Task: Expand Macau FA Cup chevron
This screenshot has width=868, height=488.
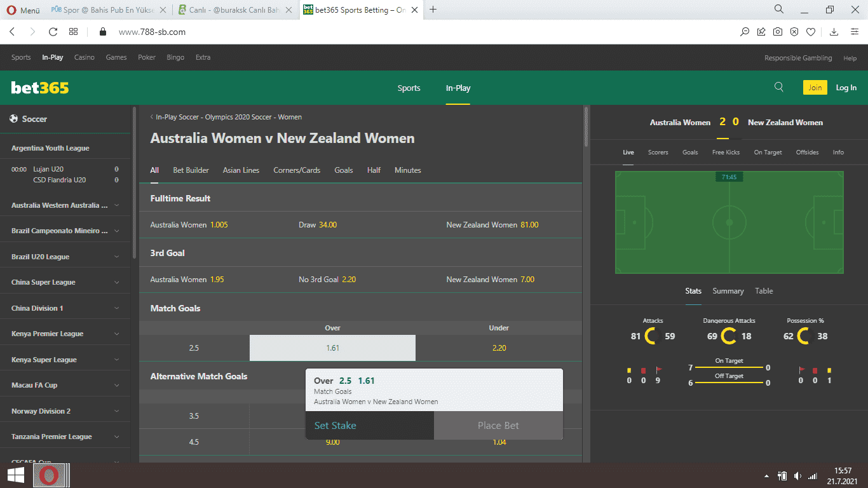Action: coord(117,385)
